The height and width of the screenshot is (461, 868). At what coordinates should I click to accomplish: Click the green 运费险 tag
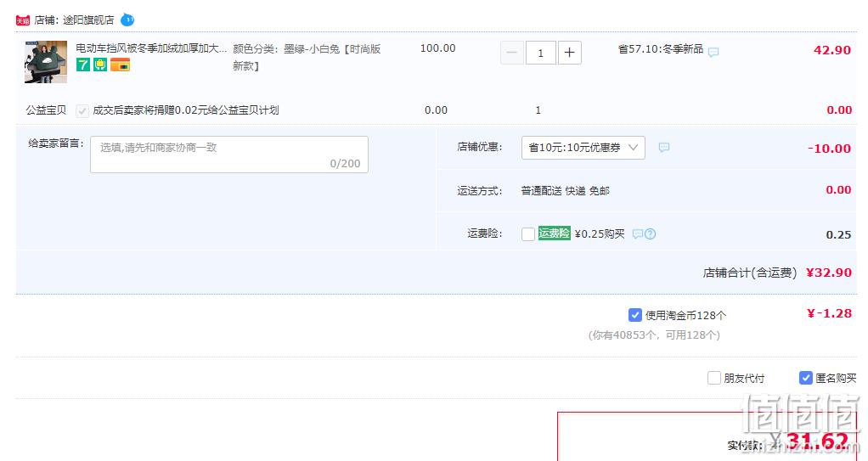554,233
